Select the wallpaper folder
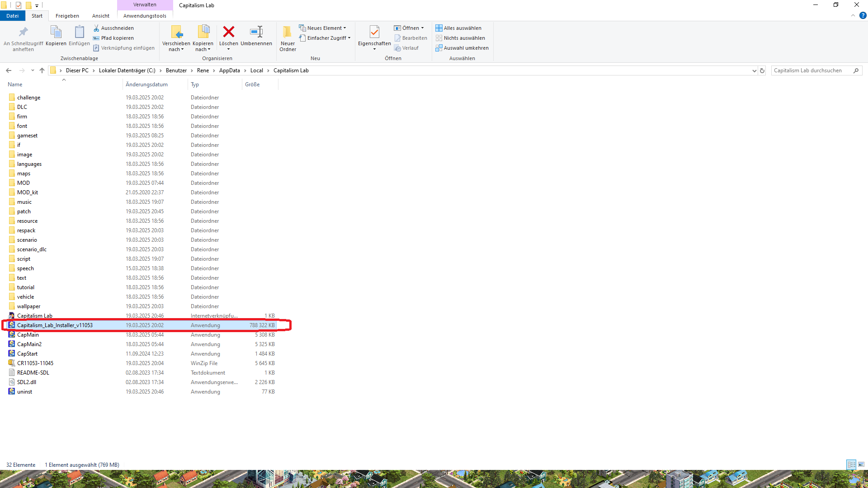This screenshot has height=488, width=868. (x=141, y=306)
